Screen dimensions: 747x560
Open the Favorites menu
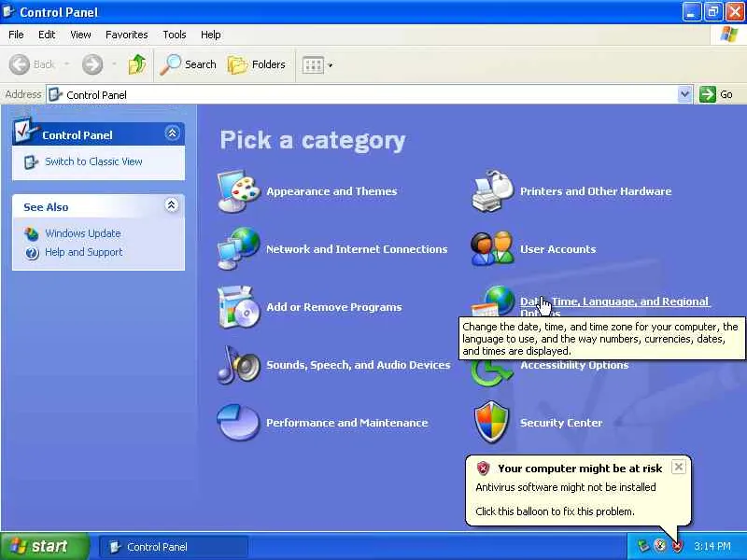click(x=127, y=35)
